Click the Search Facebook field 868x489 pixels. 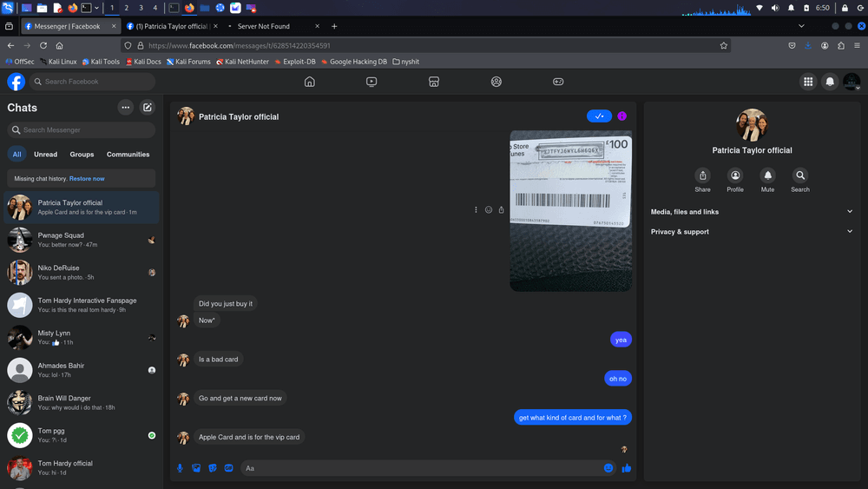coord(93,82)
